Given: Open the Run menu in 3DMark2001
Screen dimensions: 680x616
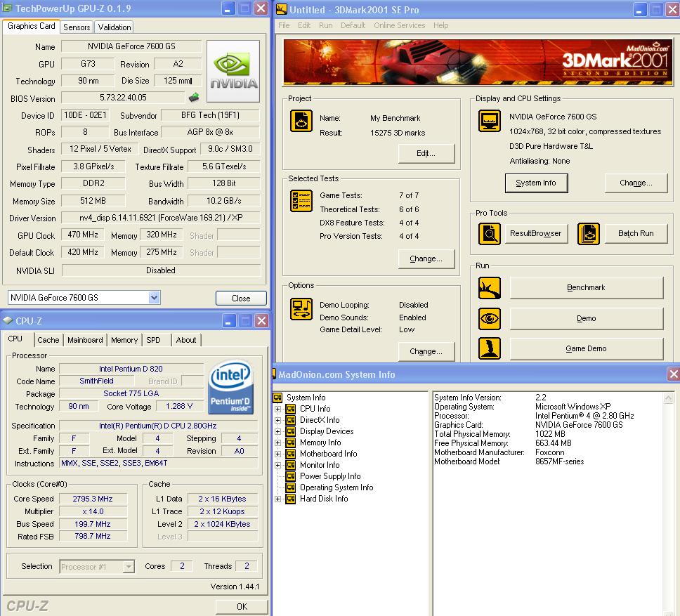Looking at the screenshot, I should click(x=326, y=25).
